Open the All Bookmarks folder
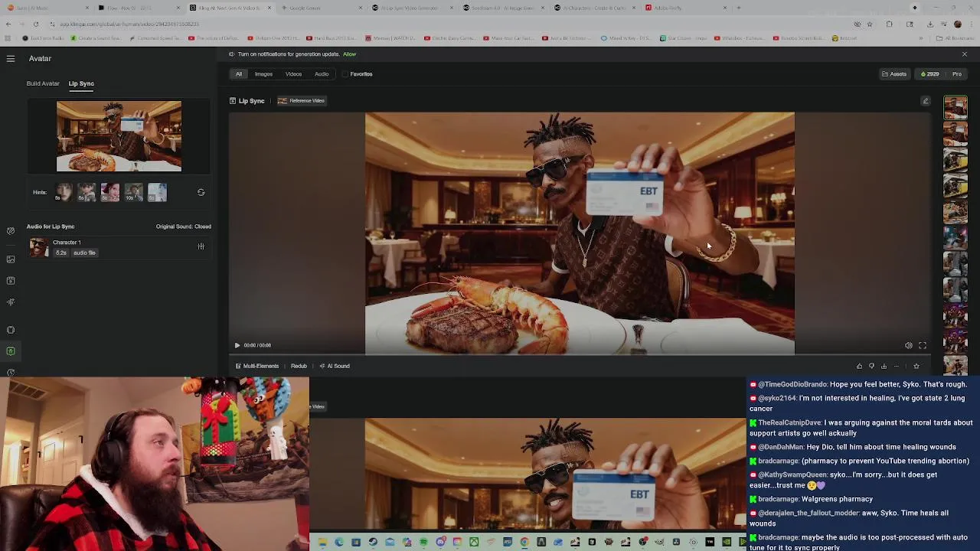 [957, 37]
